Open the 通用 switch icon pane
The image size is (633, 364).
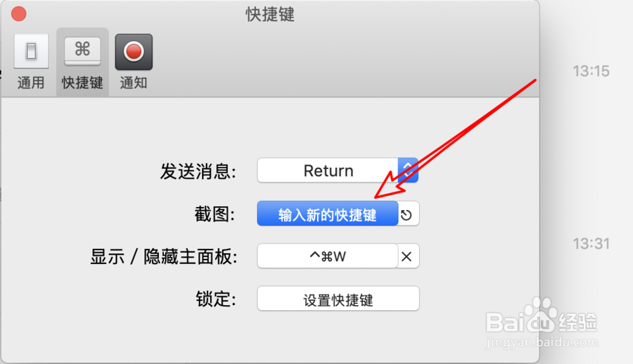(31, 52)
